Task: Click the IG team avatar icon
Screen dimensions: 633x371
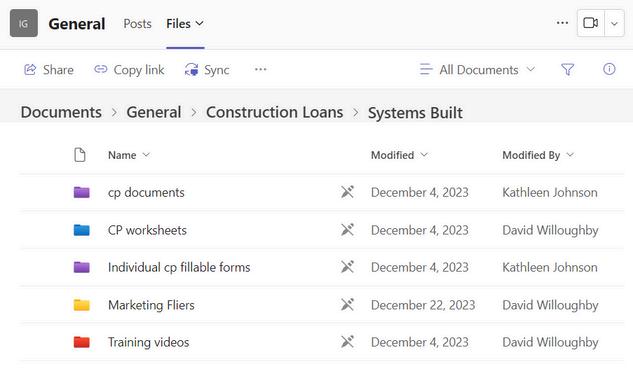Action: [24, 23]
